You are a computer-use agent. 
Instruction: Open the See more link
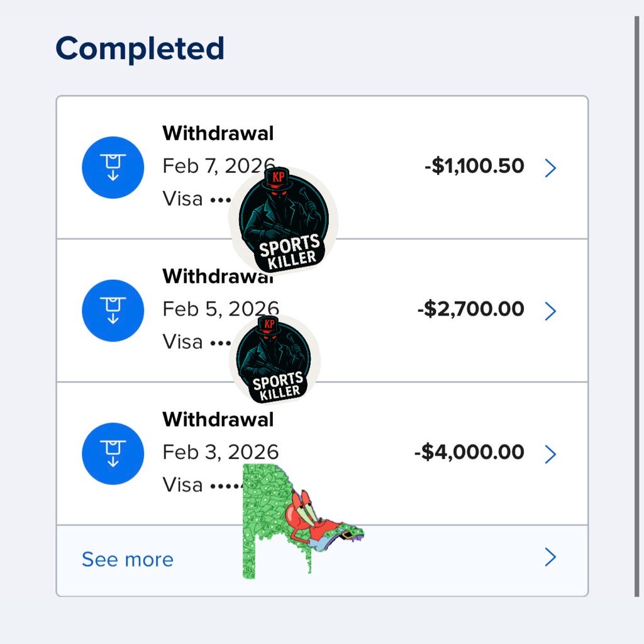128,559
